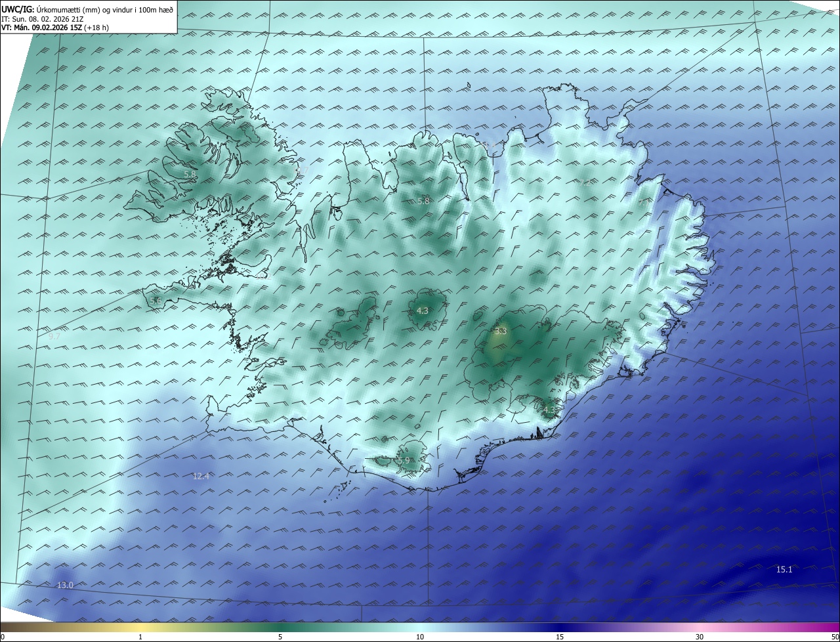Click the scale tick label 30
Image resolution: width=840 pixels, height=642 pixels.
click(x=700, y=637)
